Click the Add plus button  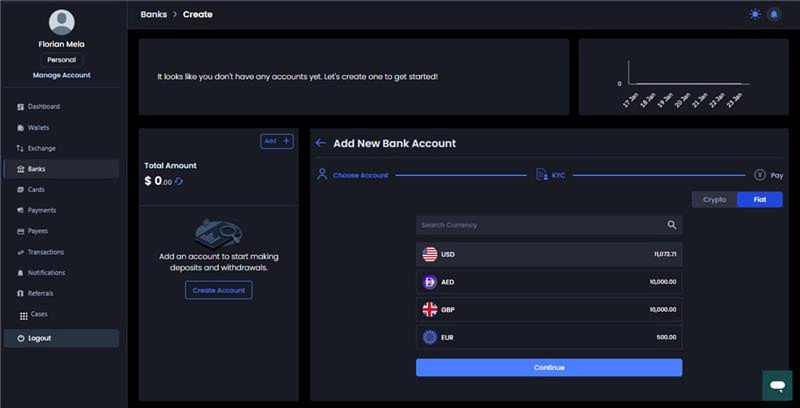pyautogui.click(x=276, y=141)
